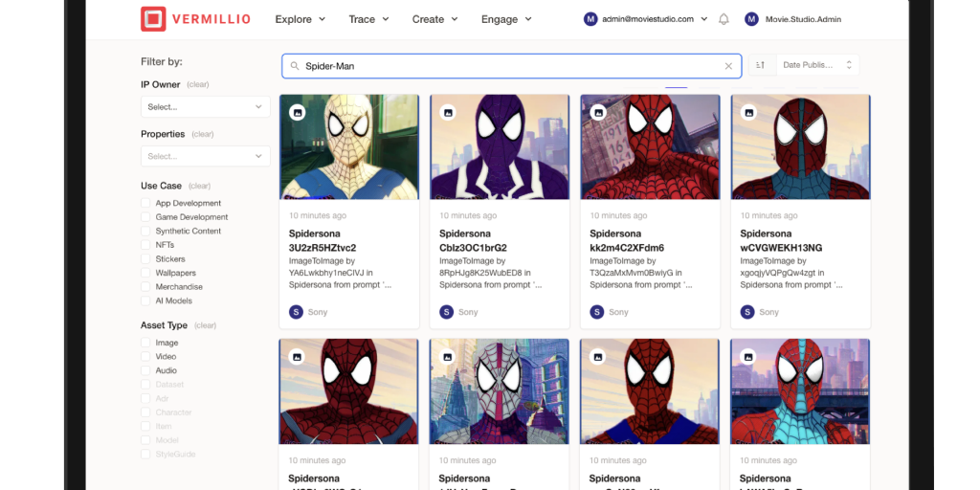Open the notifications bell
The image size is (980, 490).
724,19
